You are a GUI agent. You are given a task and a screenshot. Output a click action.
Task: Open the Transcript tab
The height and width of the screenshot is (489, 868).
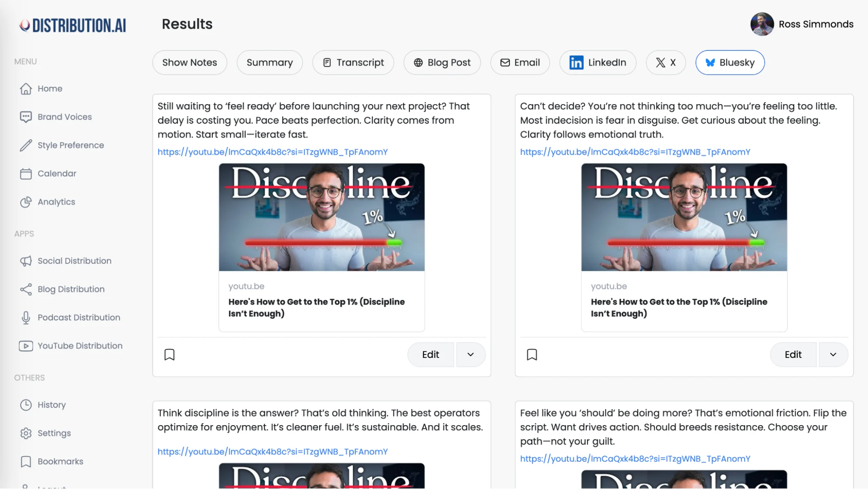[x=353, y=62]
